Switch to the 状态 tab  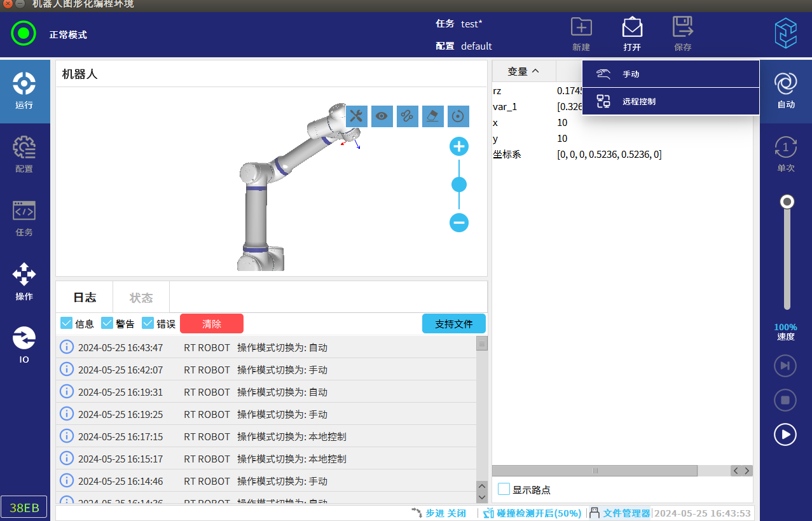(141, 298)
